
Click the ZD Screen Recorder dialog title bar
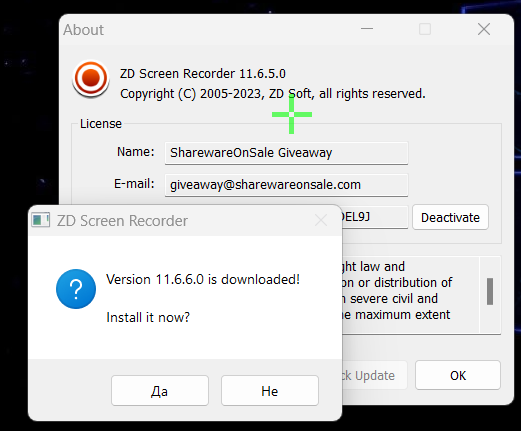click(x=185, y=221)
